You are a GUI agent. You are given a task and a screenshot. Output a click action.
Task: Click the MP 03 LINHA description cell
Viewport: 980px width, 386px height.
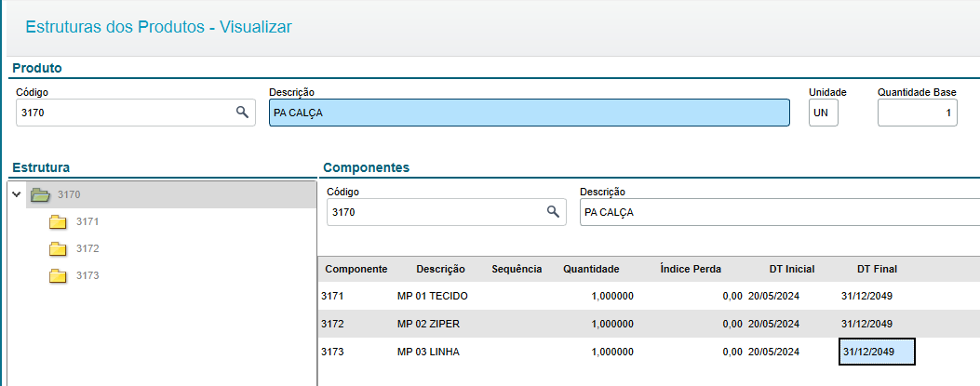(428, 353)
